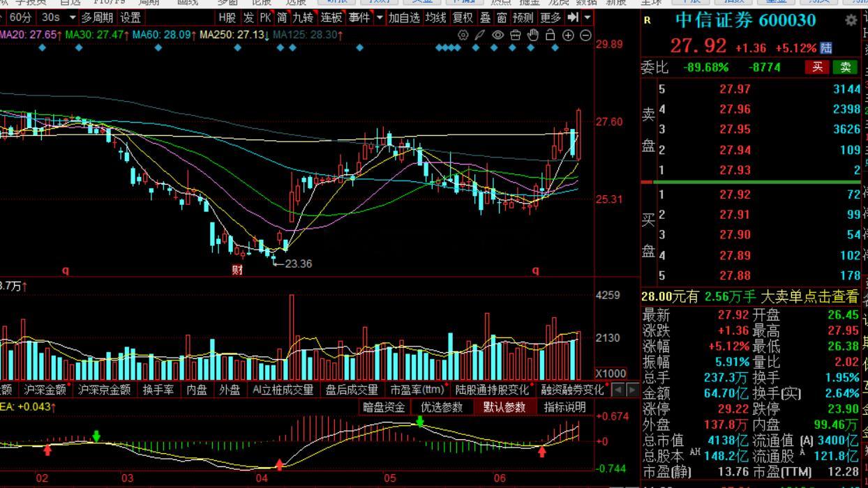Screen dimensions: 868x488
Task: Click the 陆 Stock Connect badge
Action: (x=826, y=48)
